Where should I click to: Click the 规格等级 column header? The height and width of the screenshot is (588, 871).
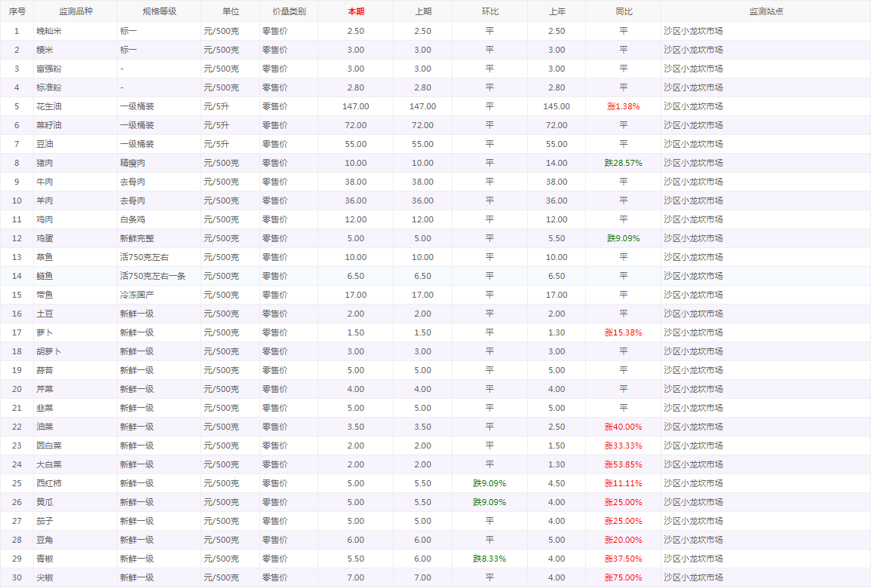pyautogui.click(x=159, y=11)
